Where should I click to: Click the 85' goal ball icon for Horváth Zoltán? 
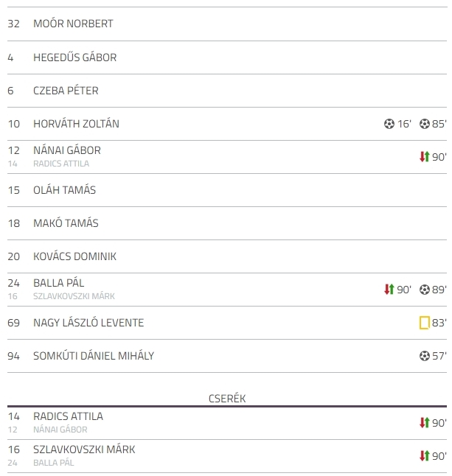tap(425, 124)
